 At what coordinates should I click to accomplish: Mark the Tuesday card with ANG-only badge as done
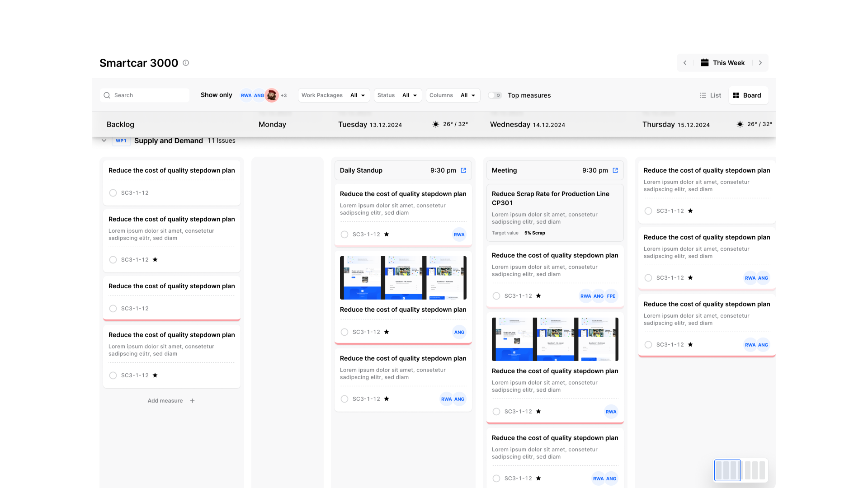(344, 332)
